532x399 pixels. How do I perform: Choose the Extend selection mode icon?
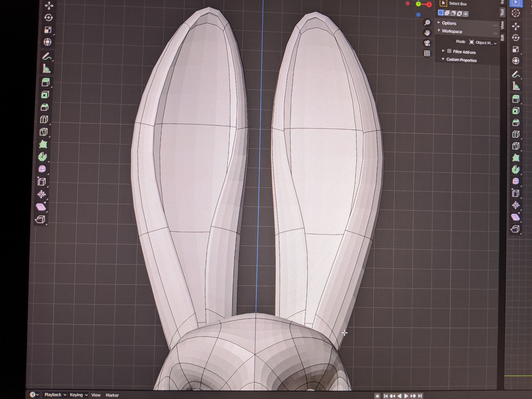coord(447,13)
